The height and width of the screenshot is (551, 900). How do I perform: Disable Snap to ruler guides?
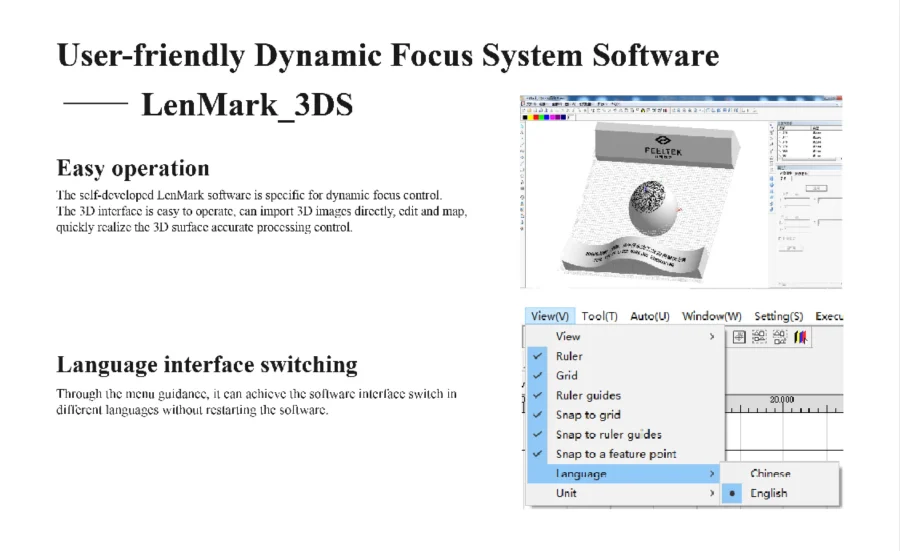(x=623, y=434)
